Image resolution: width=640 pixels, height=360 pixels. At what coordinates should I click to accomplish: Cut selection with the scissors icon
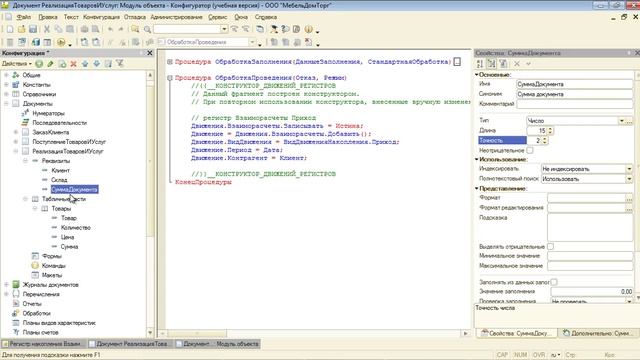[47, 29]
